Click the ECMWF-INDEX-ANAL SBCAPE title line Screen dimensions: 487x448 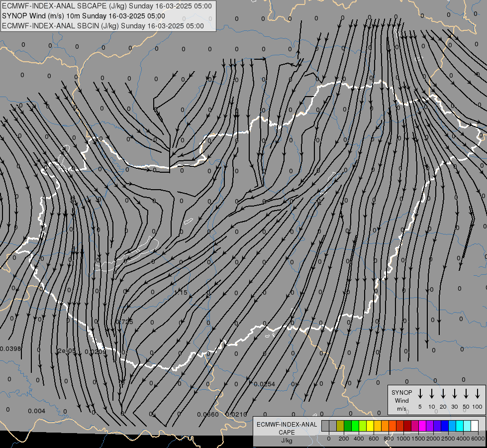(107, 6)
